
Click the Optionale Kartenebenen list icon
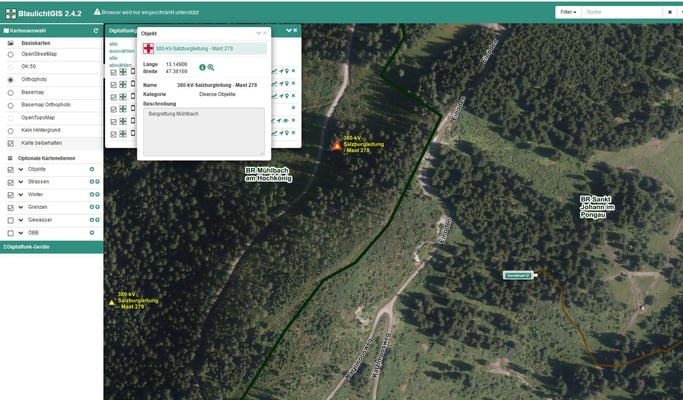(10, 158)
